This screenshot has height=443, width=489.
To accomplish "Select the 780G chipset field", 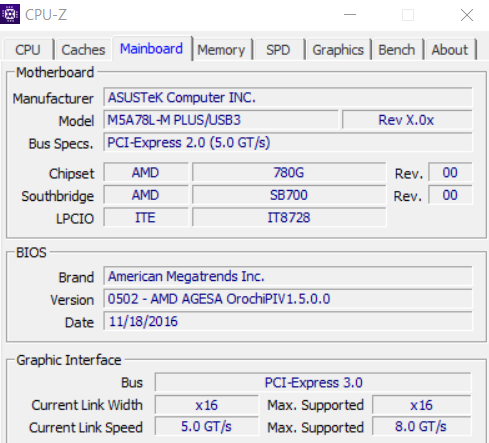I will tap(289, 173).
